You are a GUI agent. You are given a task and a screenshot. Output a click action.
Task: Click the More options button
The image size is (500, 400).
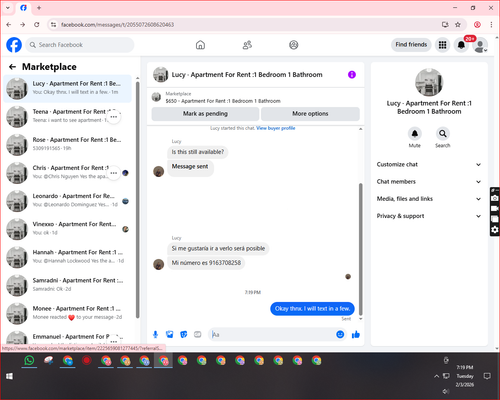click(310, 114)
